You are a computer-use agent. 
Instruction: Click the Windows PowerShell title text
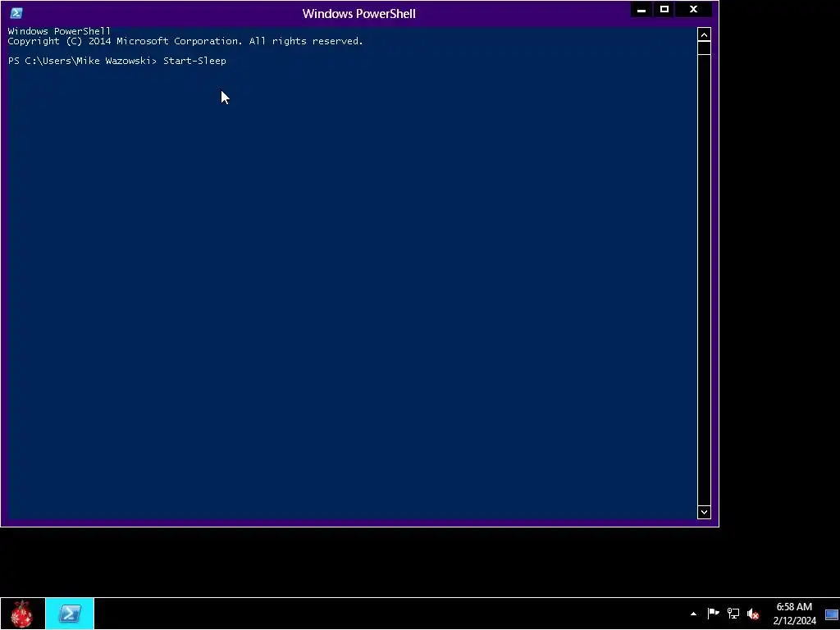coord(359,13)
